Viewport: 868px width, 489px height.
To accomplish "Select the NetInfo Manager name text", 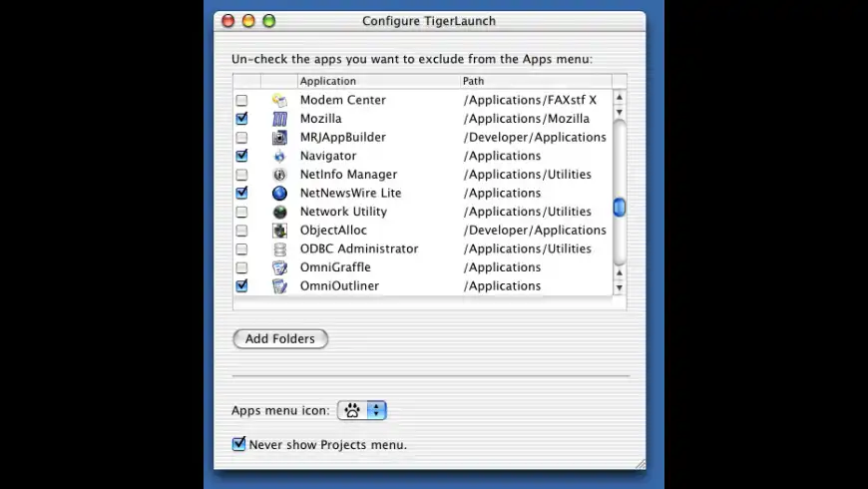I will [x=349, y=175].
